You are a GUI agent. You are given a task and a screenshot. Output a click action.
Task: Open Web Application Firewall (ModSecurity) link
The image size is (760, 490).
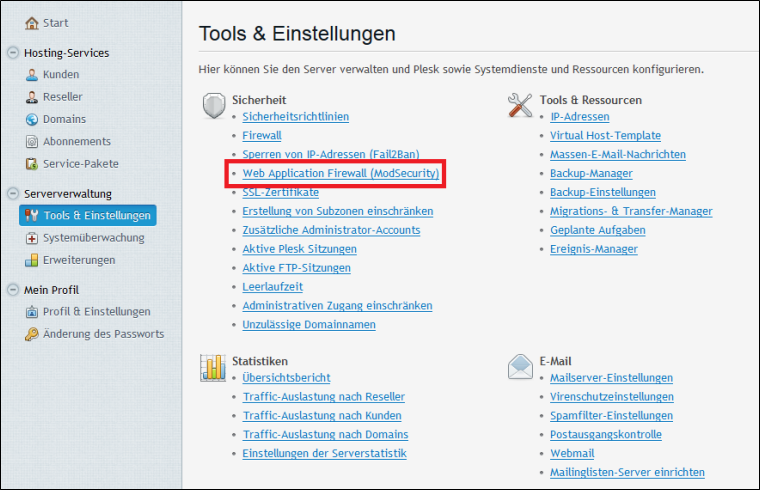(x=341, y=173)
